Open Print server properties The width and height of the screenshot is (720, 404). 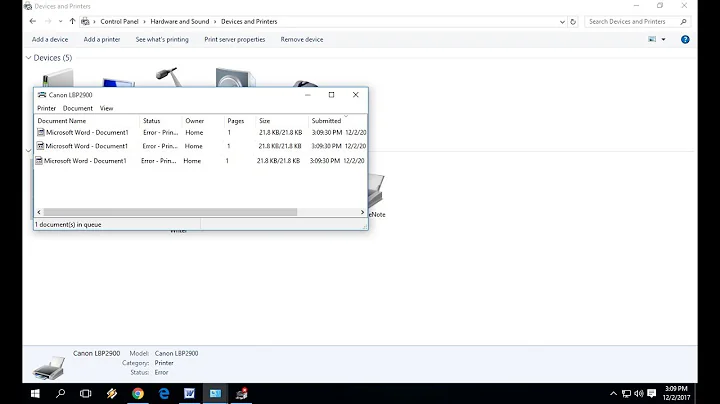click(235, 39)
